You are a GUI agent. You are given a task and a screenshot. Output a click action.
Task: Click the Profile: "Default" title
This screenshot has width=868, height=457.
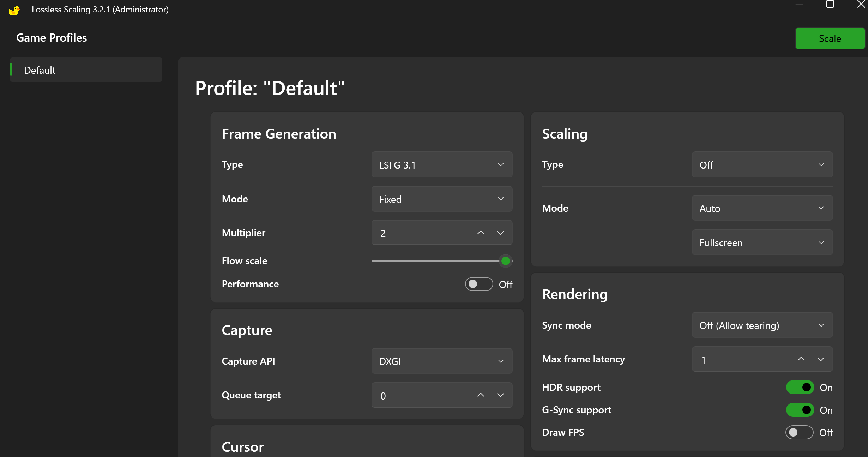coord(270,88)
